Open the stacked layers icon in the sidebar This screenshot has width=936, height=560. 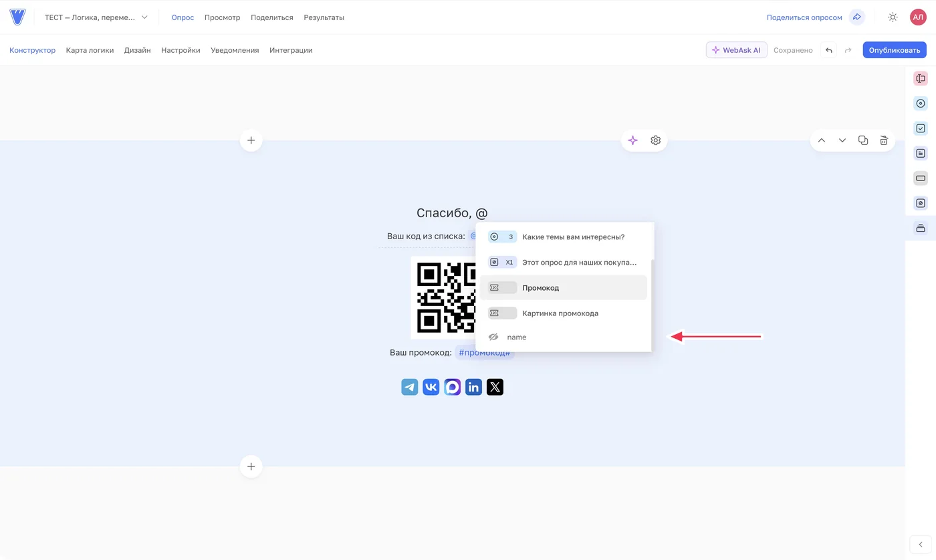[921, 228]
